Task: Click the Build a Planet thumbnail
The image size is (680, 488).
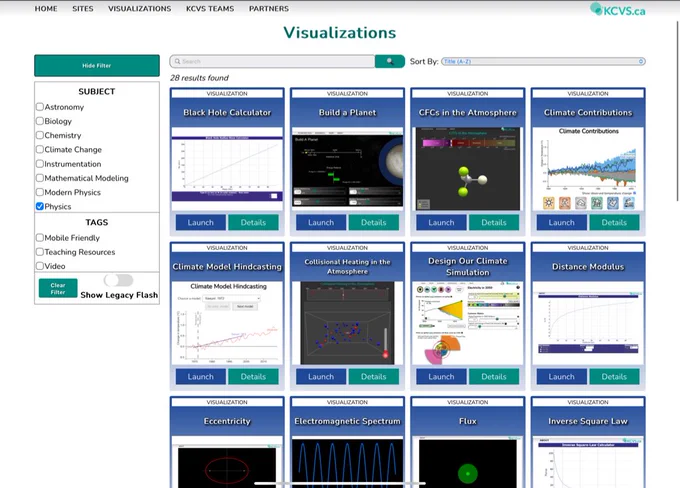Action: (347, 169)
